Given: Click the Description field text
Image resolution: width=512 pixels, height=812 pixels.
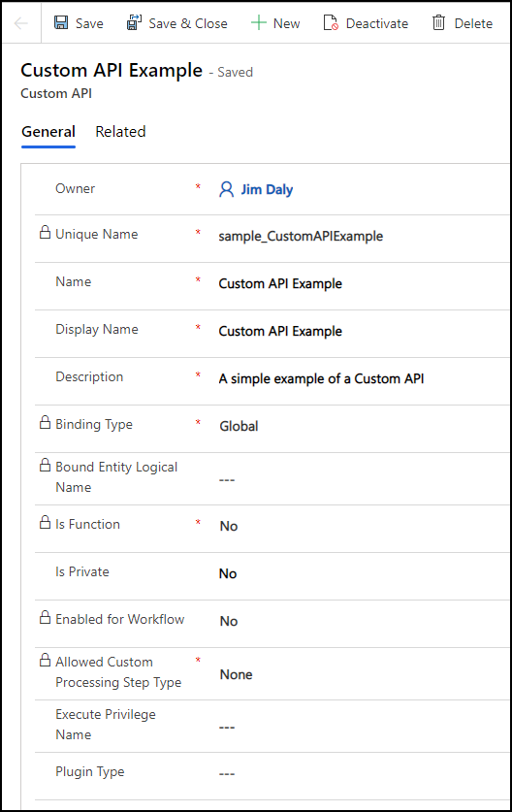Looking at the screenshot, I should click(x=321, y=379).
